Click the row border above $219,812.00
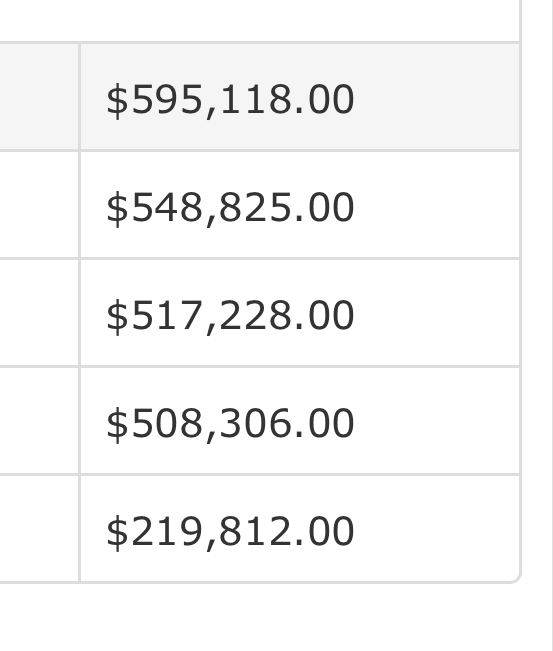 pyautogui.click(x=259, y=474)
